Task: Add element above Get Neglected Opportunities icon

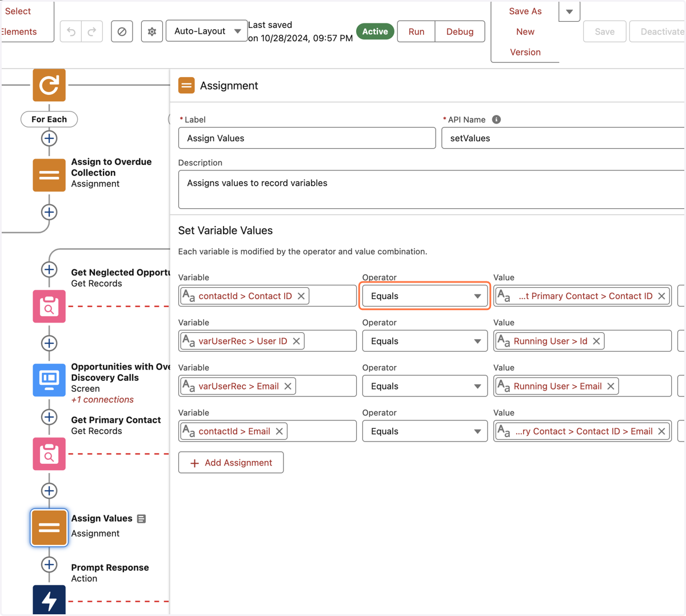Action: [x=49, y=269]
